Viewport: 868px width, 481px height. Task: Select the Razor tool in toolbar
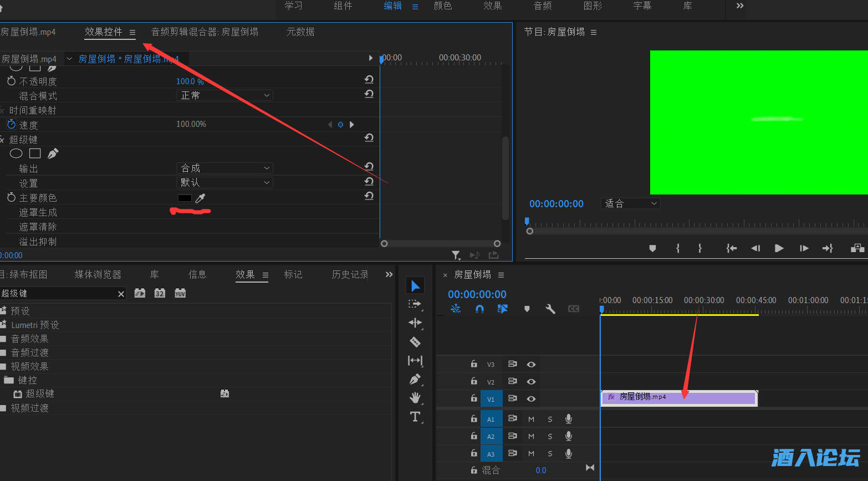click(415, 342)
